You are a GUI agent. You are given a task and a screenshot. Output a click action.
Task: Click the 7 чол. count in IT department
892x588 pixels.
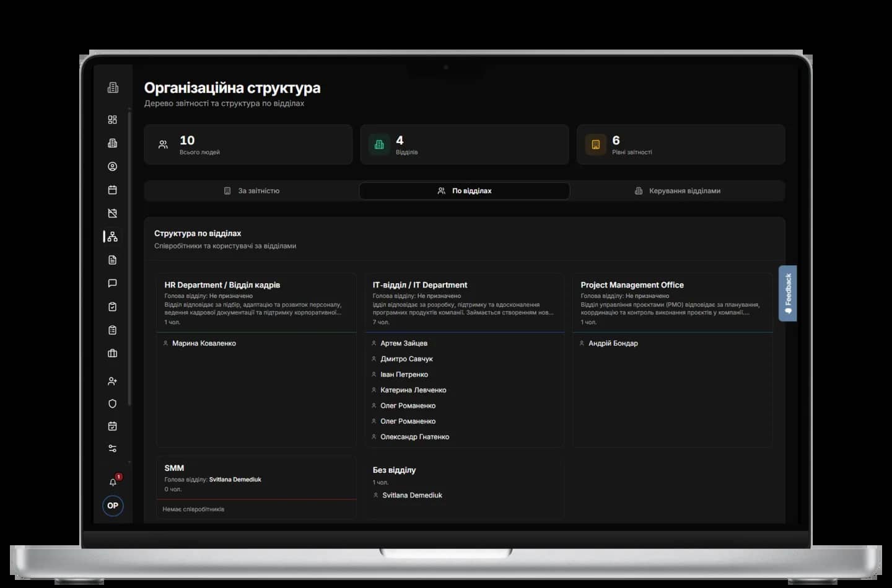coord(381,322)
